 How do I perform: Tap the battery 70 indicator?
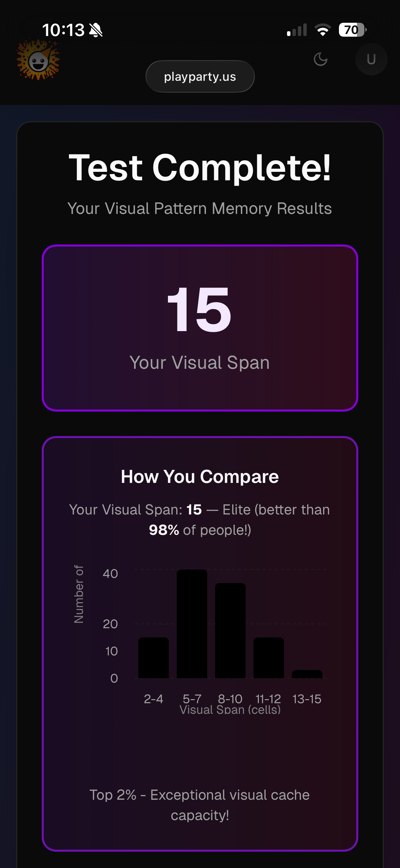click(x=352, y=30)
